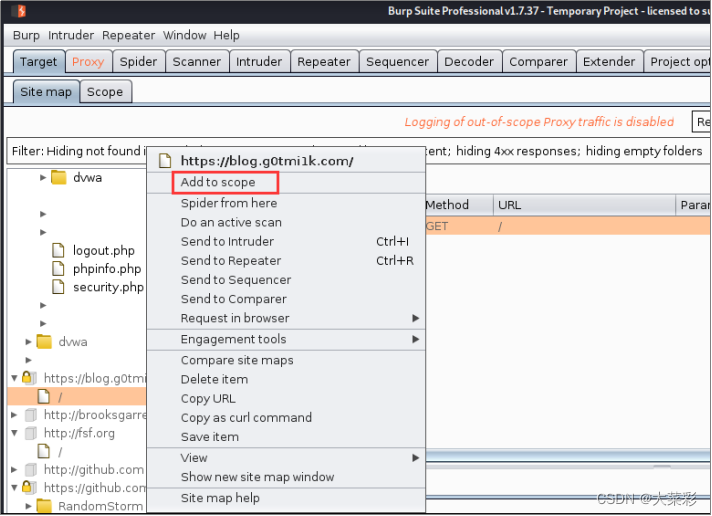Collapse the http://fsf.org host node
The image size is (712, 516).
(14, 433)
